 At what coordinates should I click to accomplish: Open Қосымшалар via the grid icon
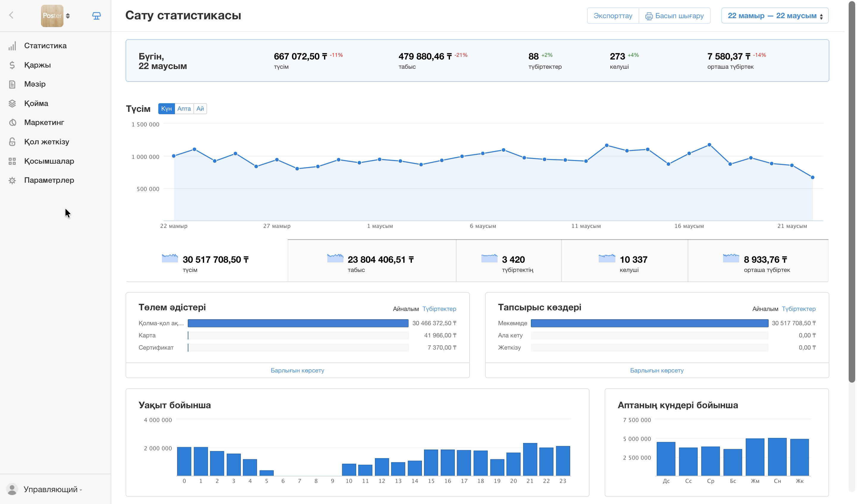tap(12, 161)
